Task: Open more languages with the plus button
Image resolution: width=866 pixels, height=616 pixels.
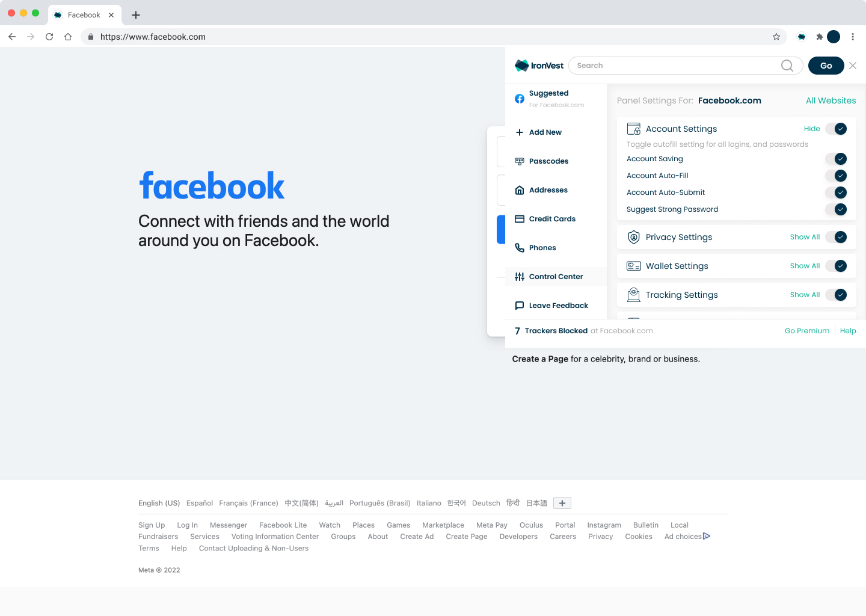Action: coord(562,503)
